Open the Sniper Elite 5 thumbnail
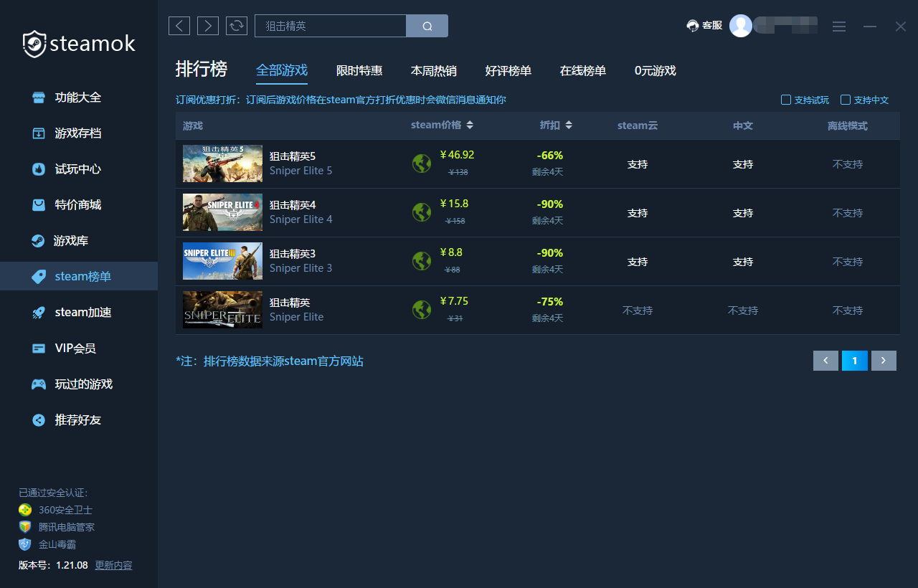The width and height of the screenshot is (918, 588). tap(222, 163)
